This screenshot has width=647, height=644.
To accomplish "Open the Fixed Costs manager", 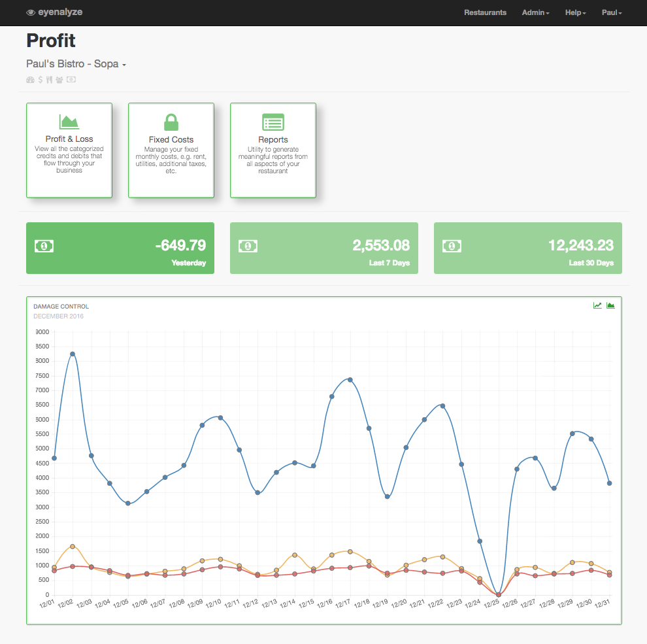I will pos(171,150).
